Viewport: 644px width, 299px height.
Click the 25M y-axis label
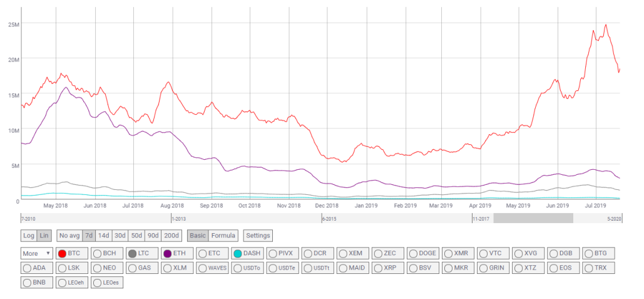coord(14,24)
